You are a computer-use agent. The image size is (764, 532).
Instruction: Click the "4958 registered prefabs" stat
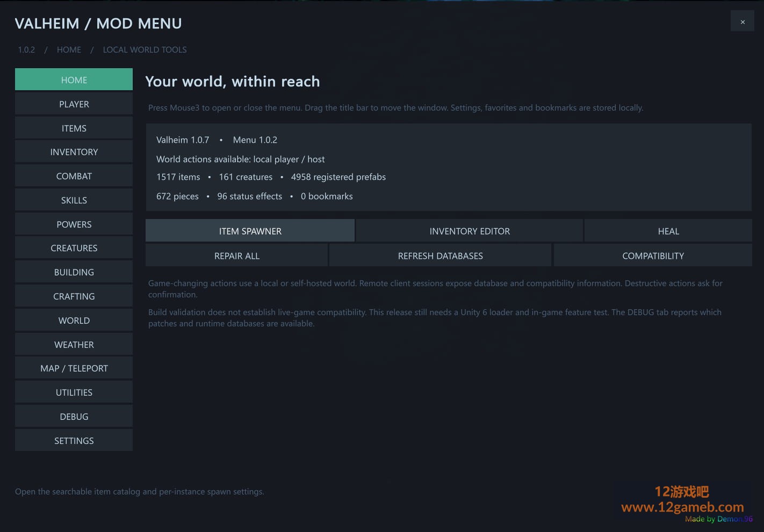[338, 177]
